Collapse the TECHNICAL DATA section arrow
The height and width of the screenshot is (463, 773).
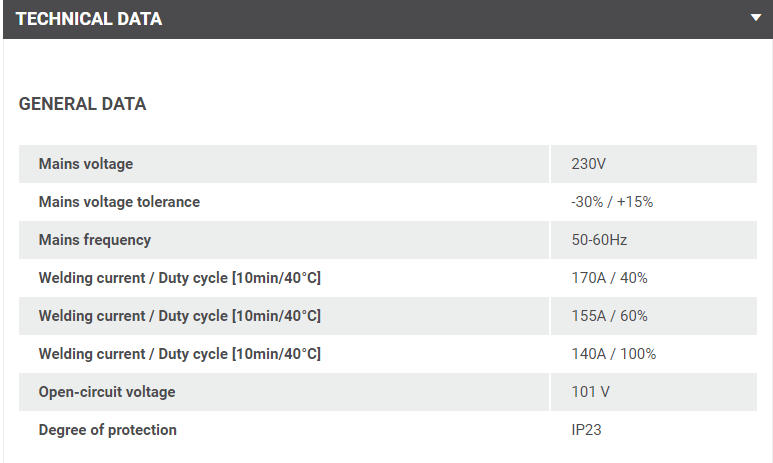click(757, 18)
